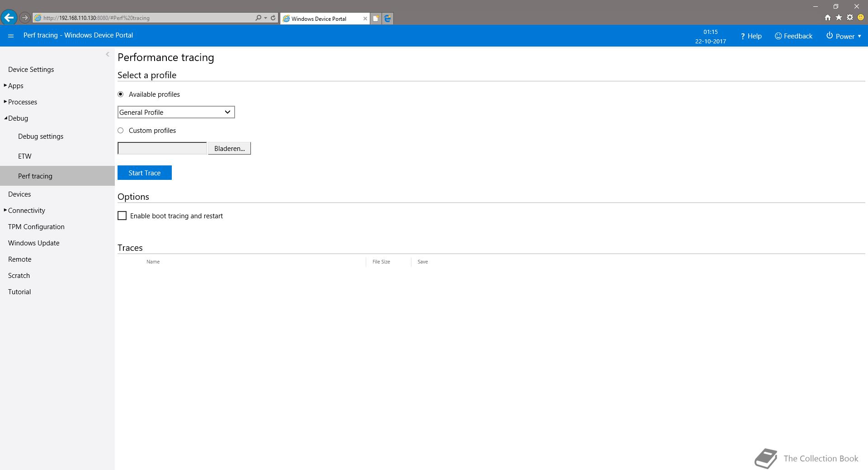
Task: Collapse the Debug tree node
Action: (5, 118)
